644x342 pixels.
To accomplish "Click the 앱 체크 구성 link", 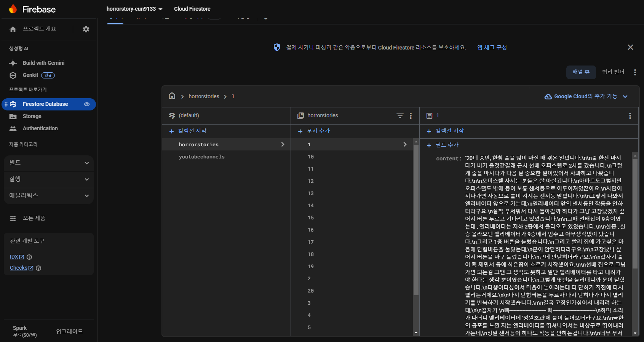I will [492, 47].
